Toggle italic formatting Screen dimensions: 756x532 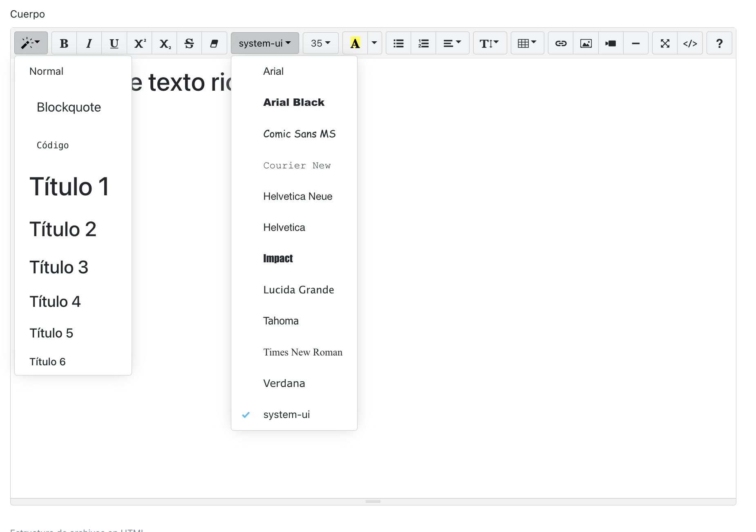click(89, 43)
